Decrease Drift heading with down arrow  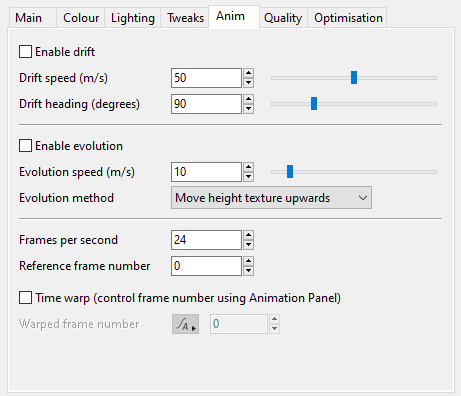pos(248,109)
